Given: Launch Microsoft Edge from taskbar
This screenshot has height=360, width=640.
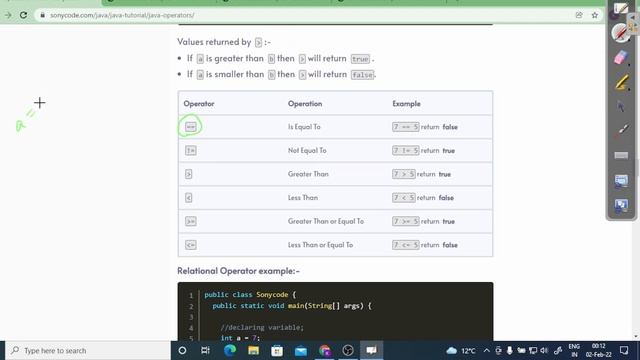Looking at the screenshot, I should (x=230, y=350).
